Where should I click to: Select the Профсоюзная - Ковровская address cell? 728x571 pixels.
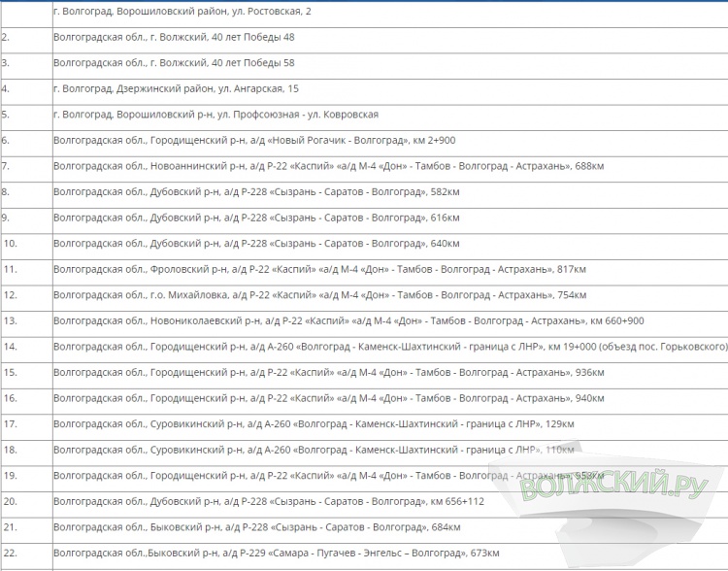(215, 115)
